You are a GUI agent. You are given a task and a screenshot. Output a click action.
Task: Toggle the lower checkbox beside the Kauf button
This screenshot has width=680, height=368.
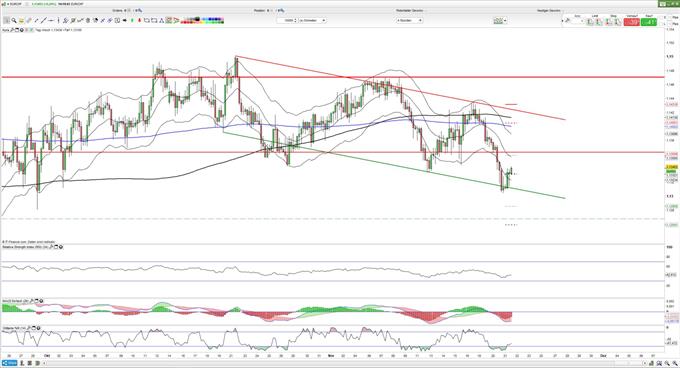661,24
